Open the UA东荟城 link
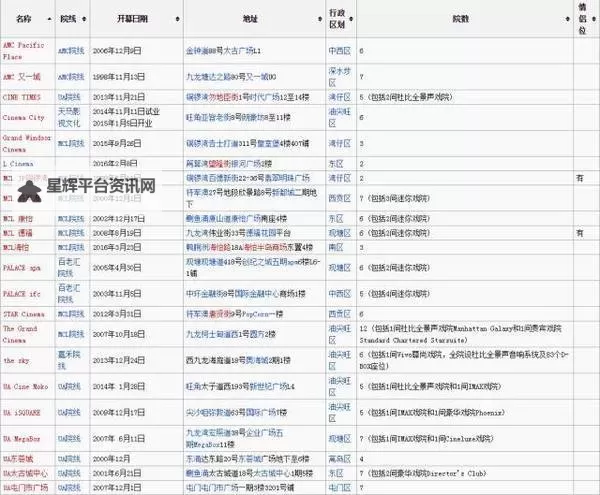Viewport: 600px width, 495px height. click(x=18, y=459)
